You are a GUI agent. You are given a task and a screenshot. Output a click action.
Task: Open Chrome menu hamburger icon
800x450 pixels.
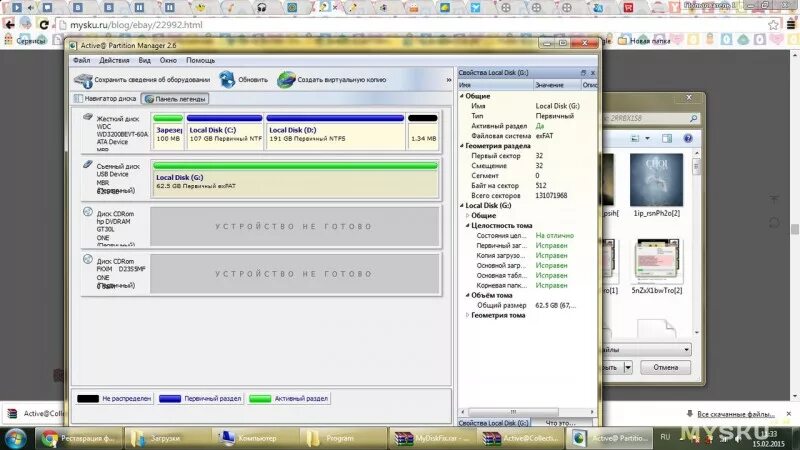click(791, 24)
